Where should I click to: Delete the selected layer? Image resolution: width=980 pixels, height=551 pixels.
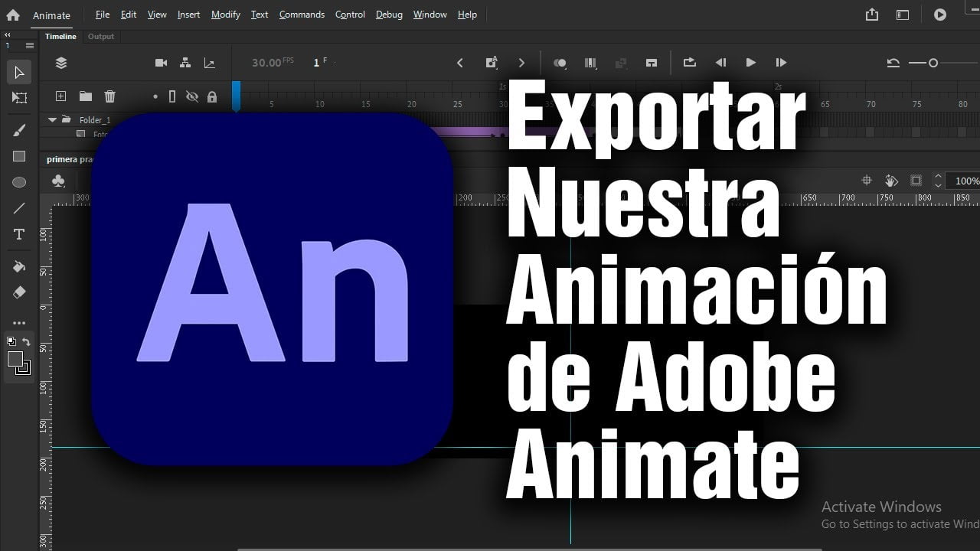click(110, 96)
